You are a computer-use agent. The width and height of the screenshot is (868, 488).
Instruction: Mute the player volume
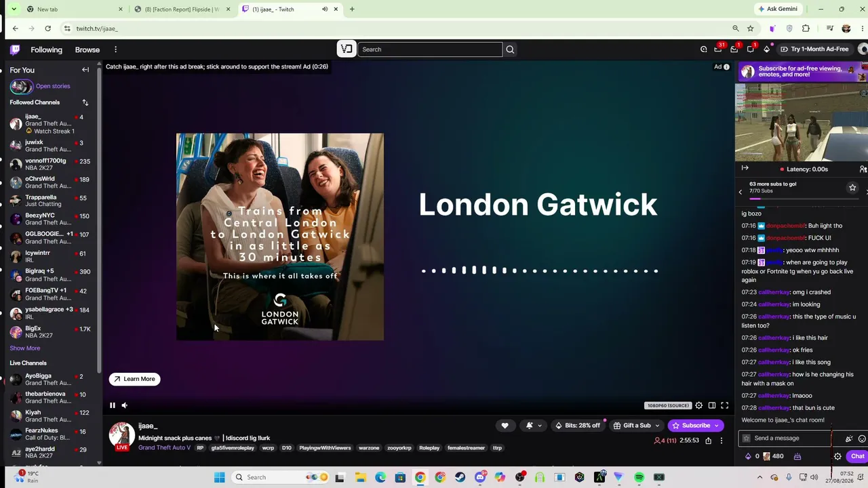coord(125,405)
